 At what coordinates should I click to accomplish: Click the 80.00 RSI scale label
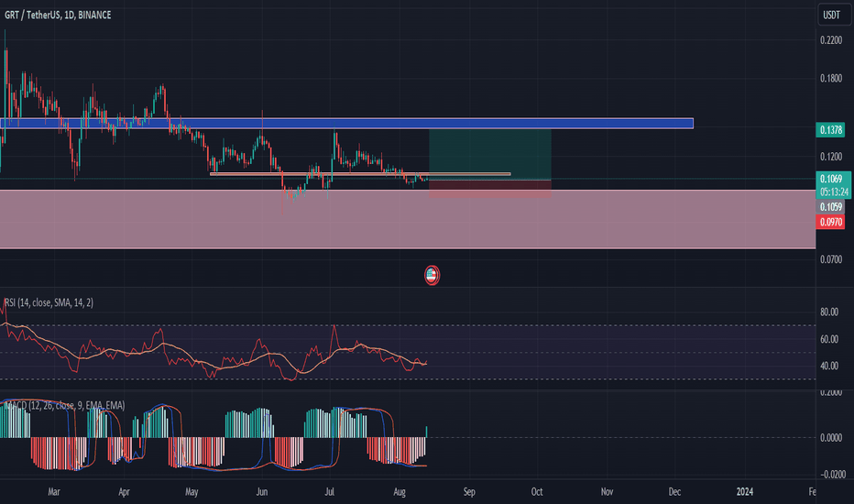829,312
